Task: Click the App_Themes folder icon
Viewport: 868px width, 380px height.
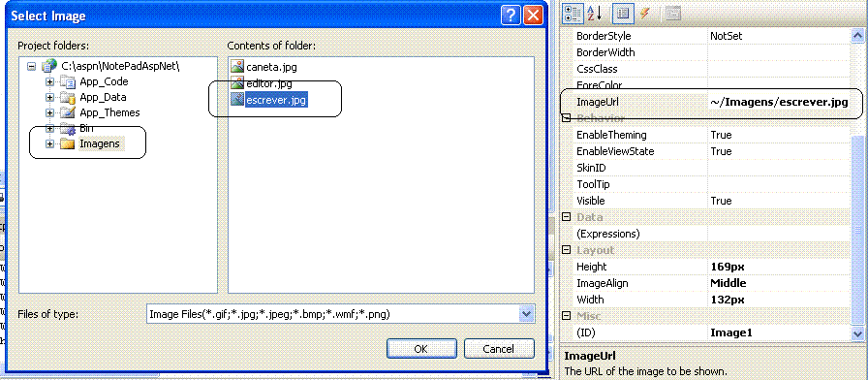Action: coord(68,113)
